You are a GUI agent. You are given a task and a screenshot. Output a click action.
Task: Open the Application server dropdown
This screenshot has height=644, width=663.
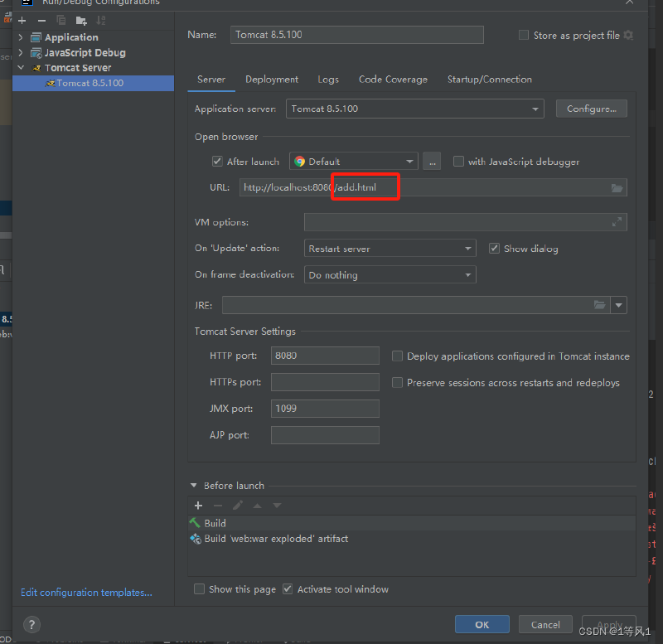415,109
